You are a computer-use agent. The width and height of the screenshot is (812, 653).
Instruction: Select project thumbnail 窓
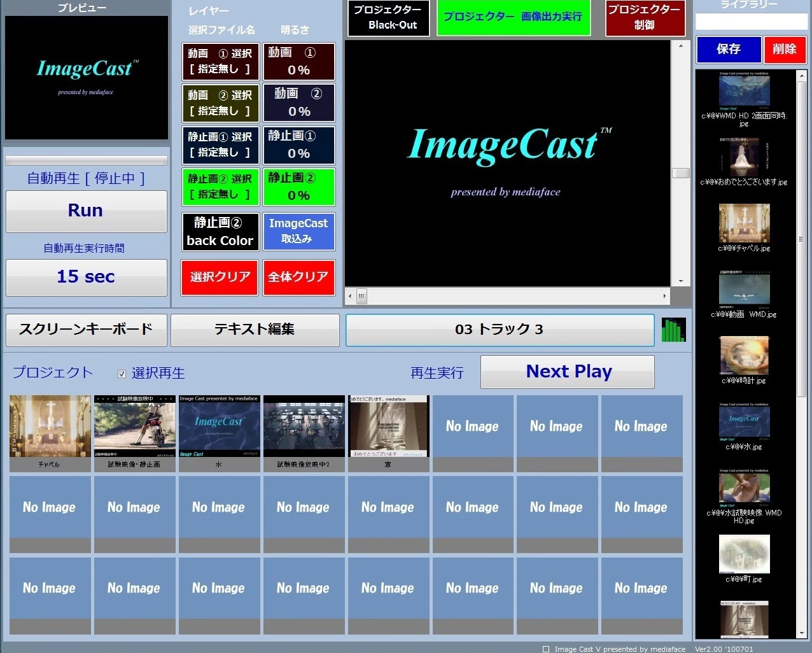click(389, 433)
